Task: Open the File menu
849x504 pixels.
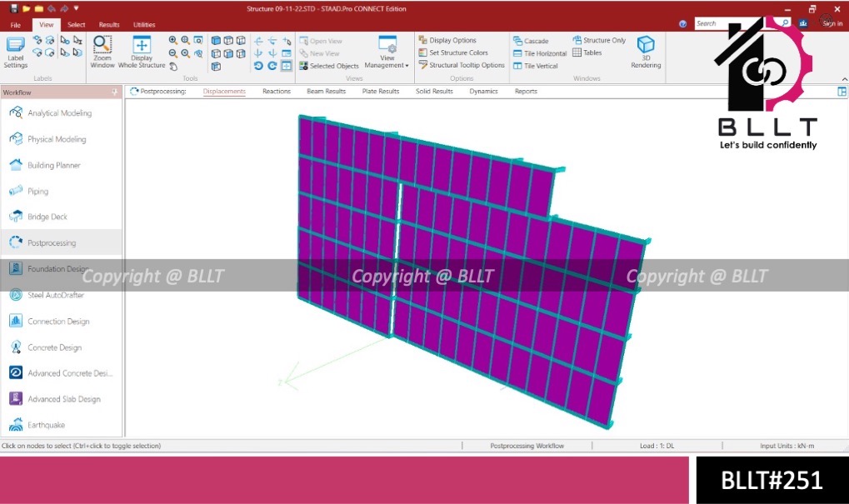Action: click(15, 25)
